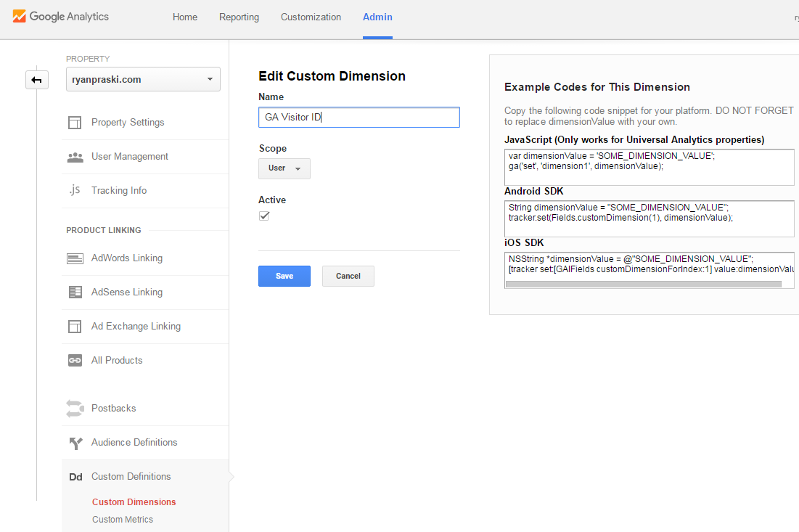Click the Edit Custom Dimension heading
This screenshot has height=532, width=799.
332,76
